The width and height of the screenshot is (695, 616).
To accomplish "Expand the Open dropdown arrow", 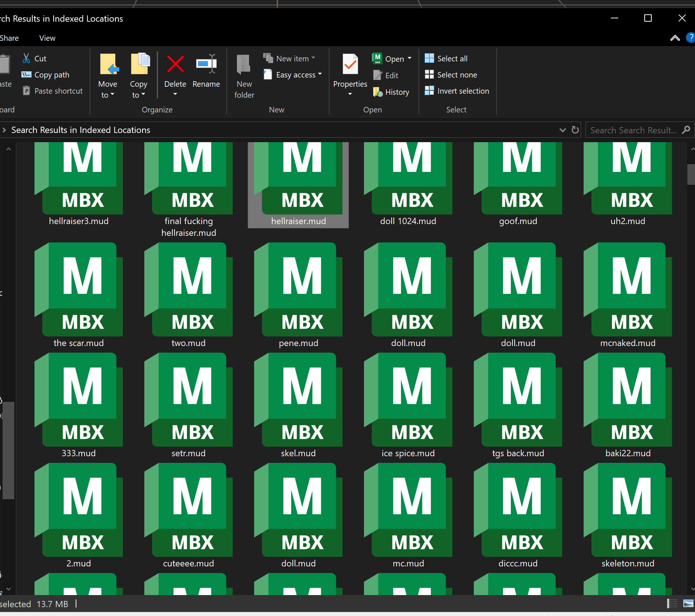I will [410, 58].
